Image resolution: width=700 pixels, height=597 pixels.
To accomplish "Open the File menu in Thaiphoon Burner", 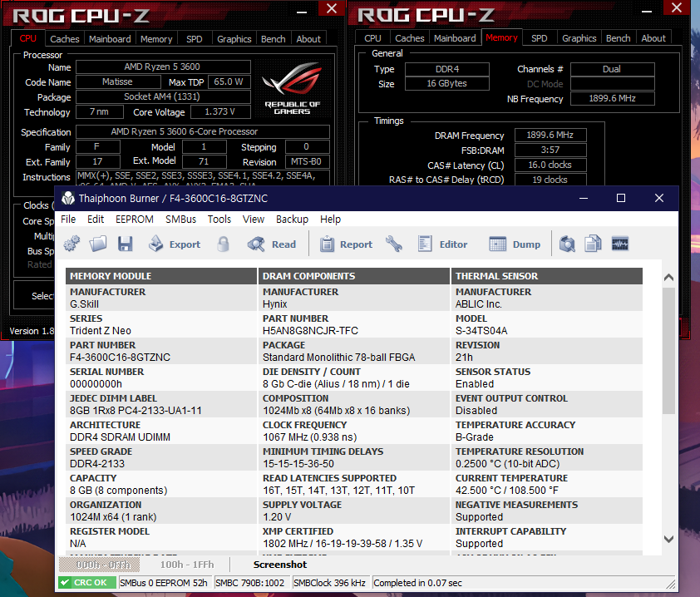I will click(68, 220).
